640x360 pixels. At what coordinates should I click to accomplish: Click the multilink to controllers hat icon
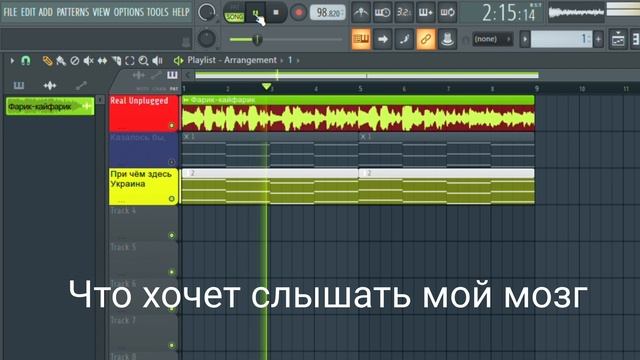(447, 39)
